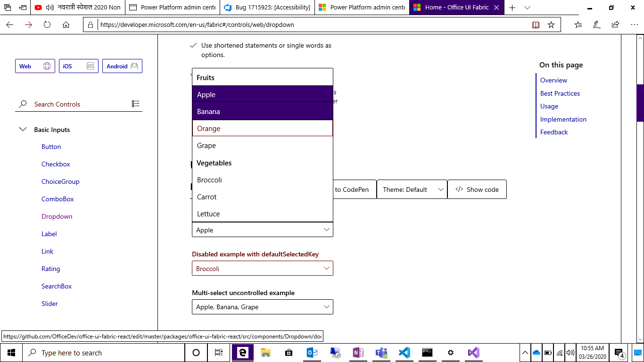Refresh the current page
The image size is (644, 362).
pyautogui.click(x=47, y=25)
